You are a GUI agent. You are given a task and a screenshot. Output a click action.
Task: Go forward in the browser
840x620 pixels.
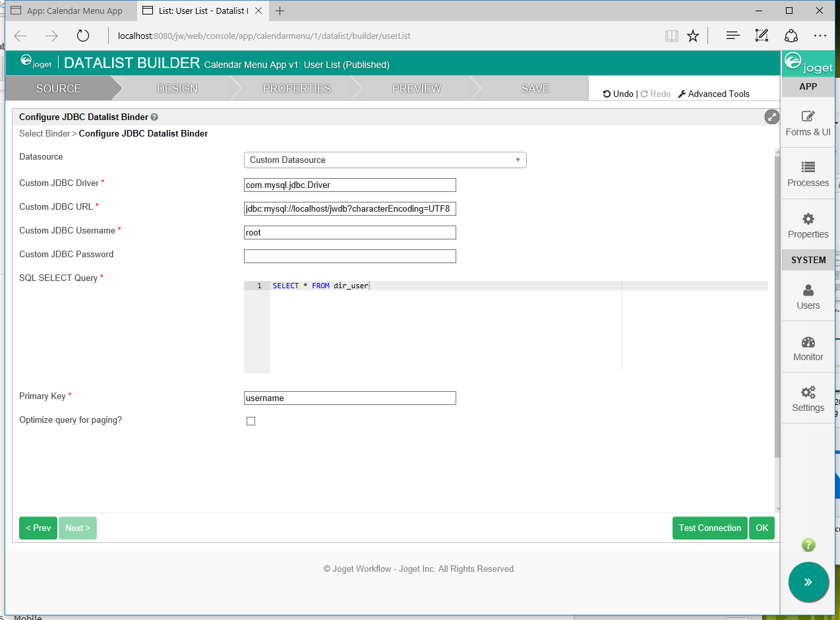[x=51, y=36]
